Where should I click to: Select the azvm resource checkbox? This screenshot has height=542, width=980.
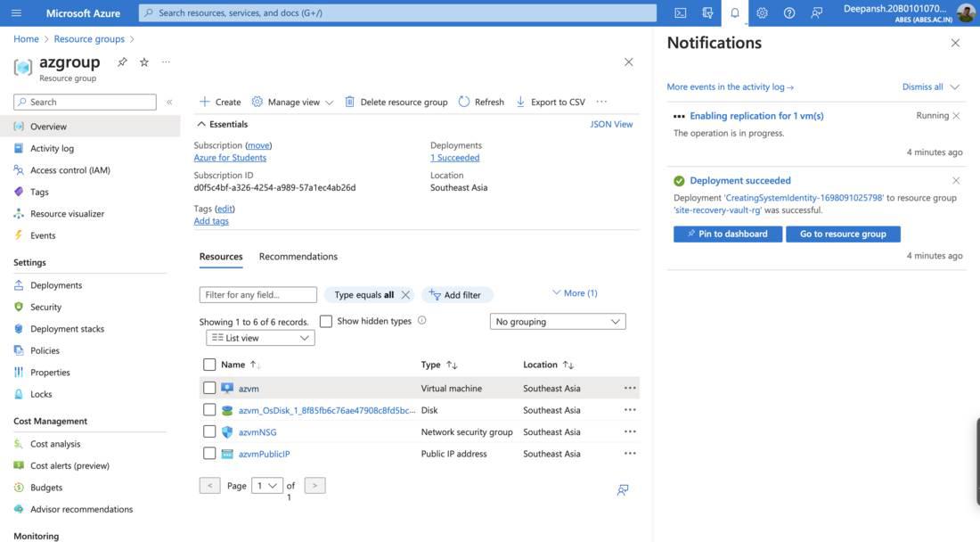tap(209, 389)
